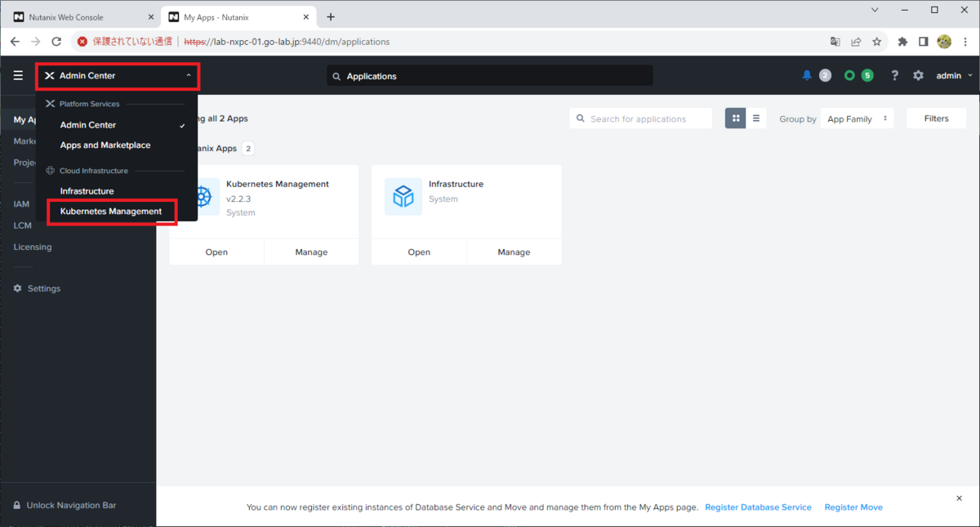
Task: Click the browser address bar URL
Action: tap(287, 42)
